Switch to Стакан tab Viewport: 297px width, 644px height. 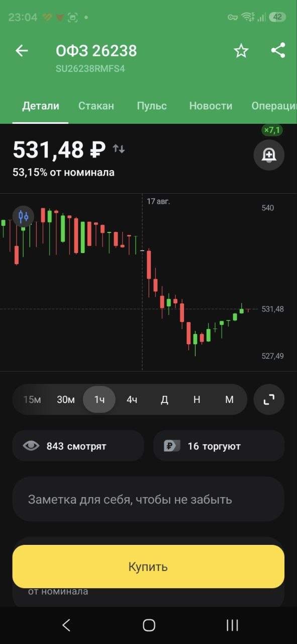(96, 106)
